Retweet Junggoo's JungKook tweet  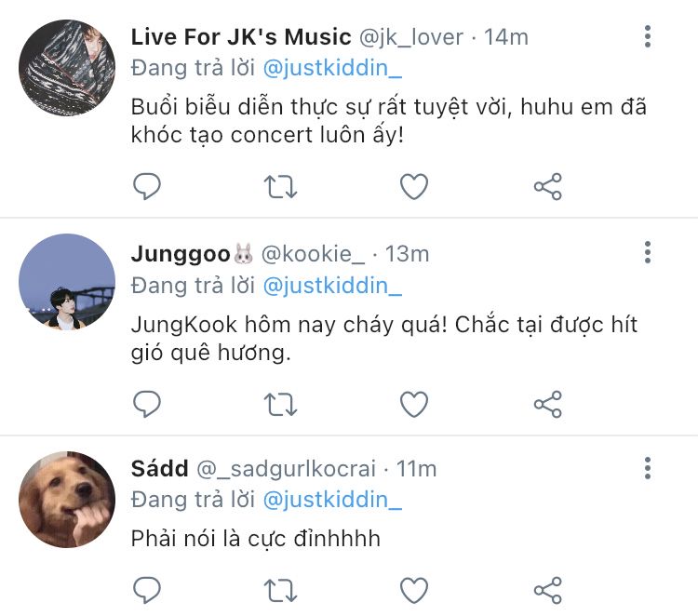pos(280,404)
